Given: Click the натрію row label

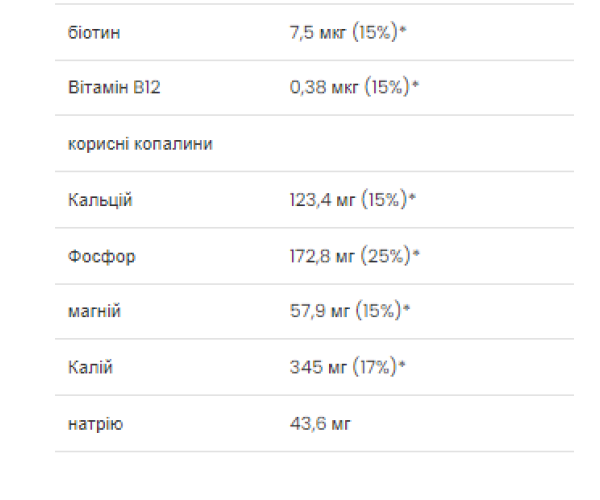Looking at the screenshot, I should tap(95, 424).
